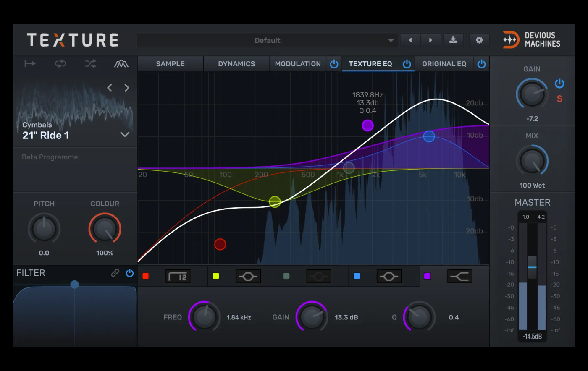Open red band high-pass 12 filter type
The height and width of the screenshot is (371, 588).
pyautogui.click(x=178, y=276)
